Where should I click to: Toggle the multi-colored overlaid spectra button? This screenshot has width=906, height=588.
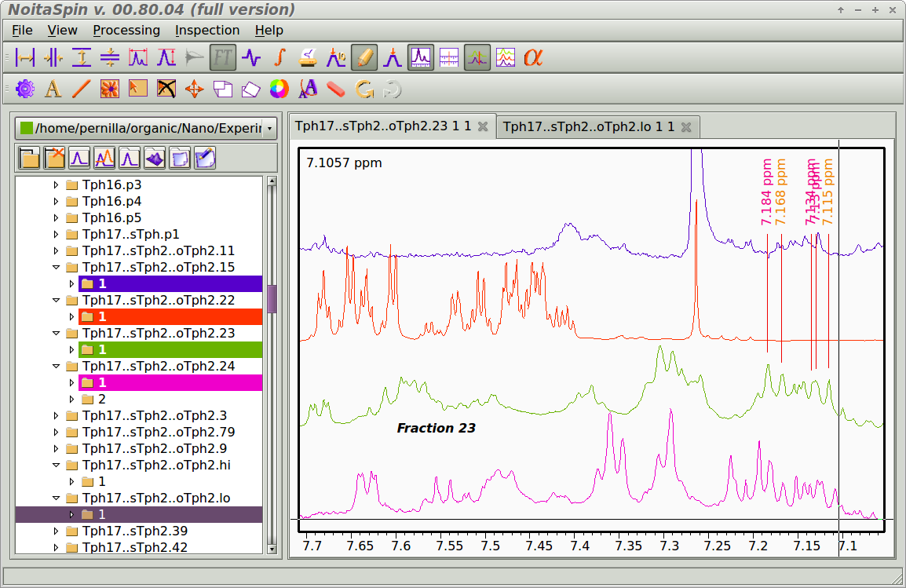pos(506,57)
